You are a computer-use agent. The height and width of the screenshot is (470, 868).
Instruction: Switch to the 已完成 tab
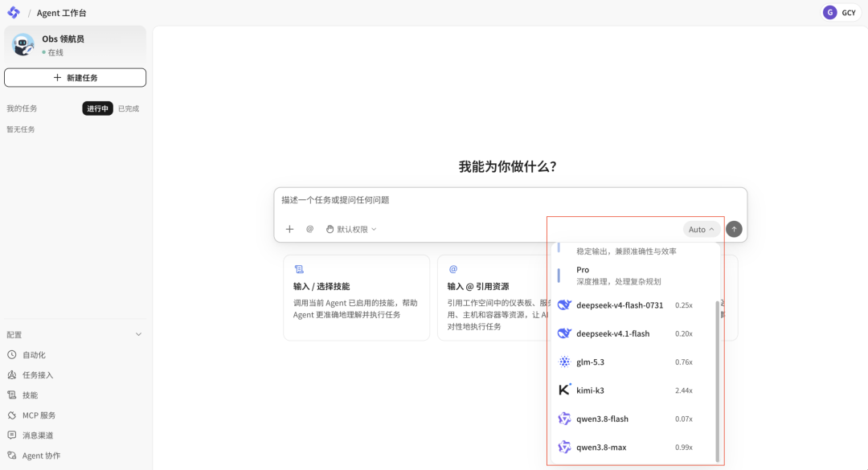pyautogui.click(x=129, y=108)
